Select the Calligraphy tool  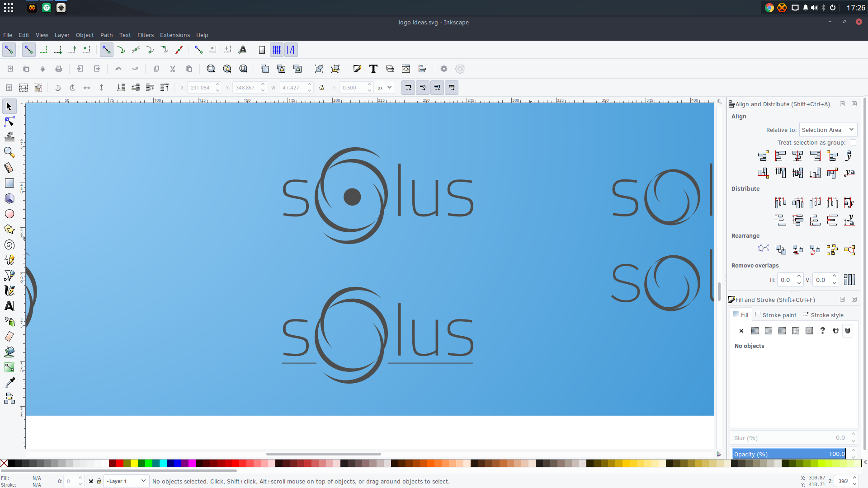point(9,291)
